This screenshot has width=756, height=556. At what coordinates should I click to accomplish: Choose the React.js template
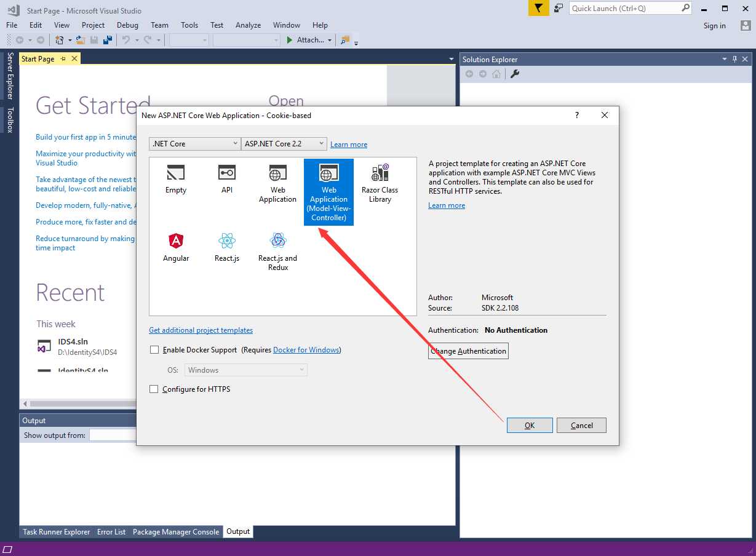pos(227,247)
